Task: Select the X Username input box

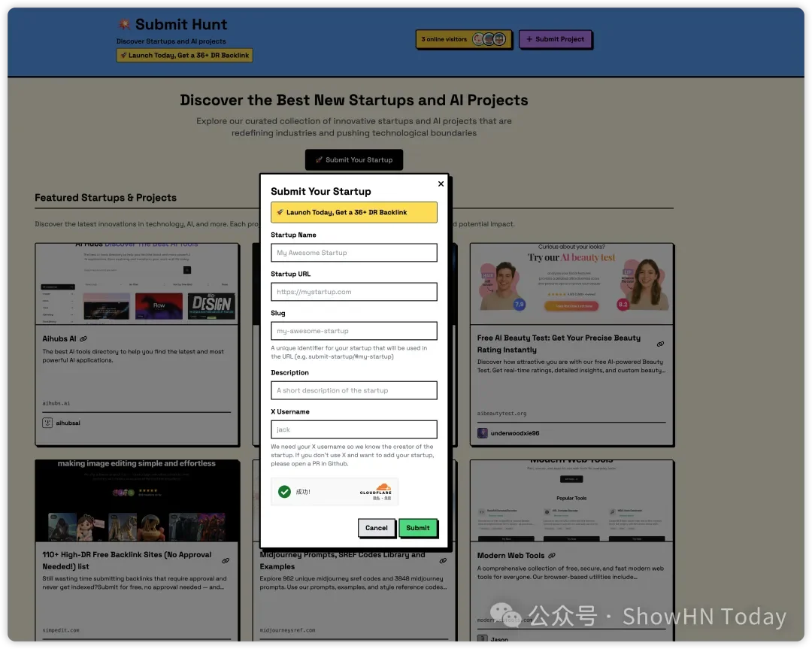Action: [x=353, y=429]
